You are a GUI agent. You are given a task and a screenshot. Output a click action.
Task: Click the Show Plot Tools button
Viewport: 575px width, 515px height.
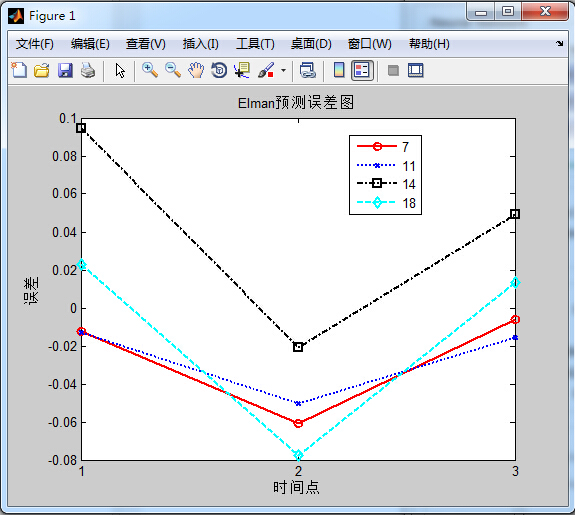[x=415, y=70]
